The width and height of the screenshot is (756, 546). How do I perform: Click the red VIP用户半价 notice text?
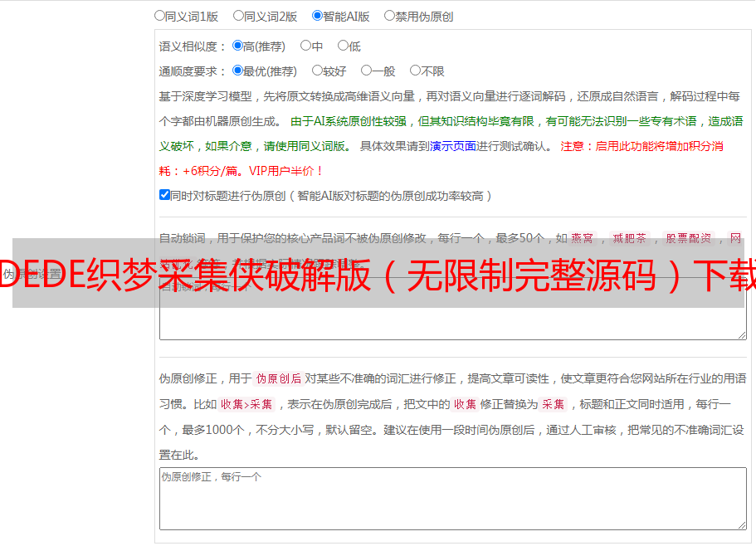click(x=286, y=171)
